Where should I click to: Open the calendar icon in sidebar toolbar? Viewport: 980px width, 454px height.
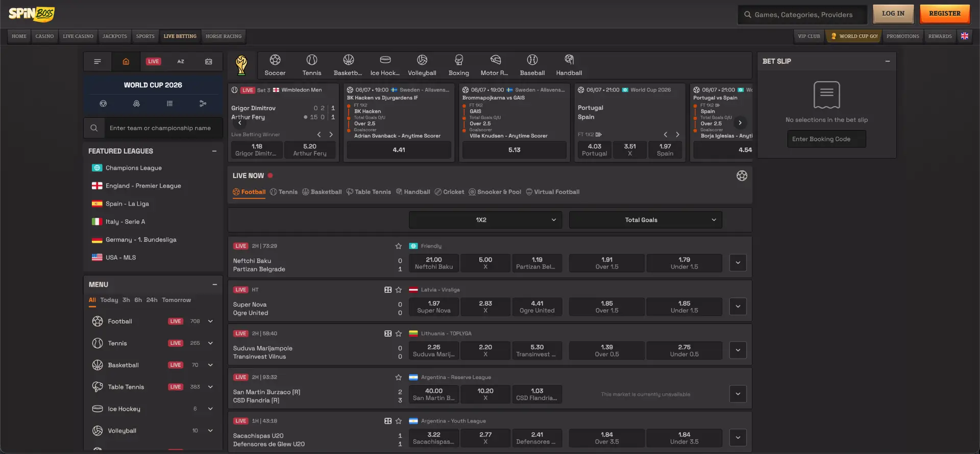coord(208,62)
